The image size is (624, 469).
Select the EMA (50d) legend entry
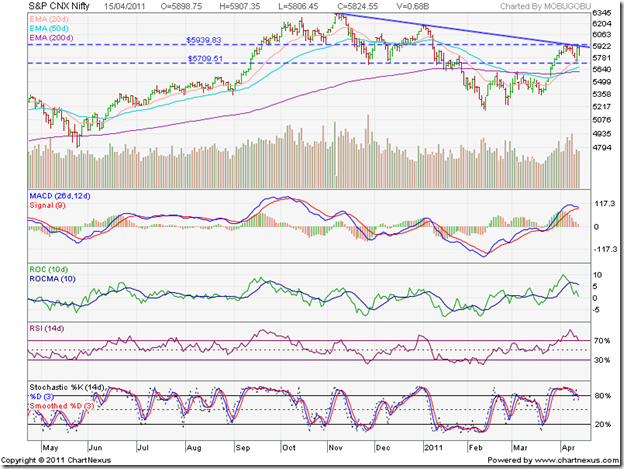[49, 29]
